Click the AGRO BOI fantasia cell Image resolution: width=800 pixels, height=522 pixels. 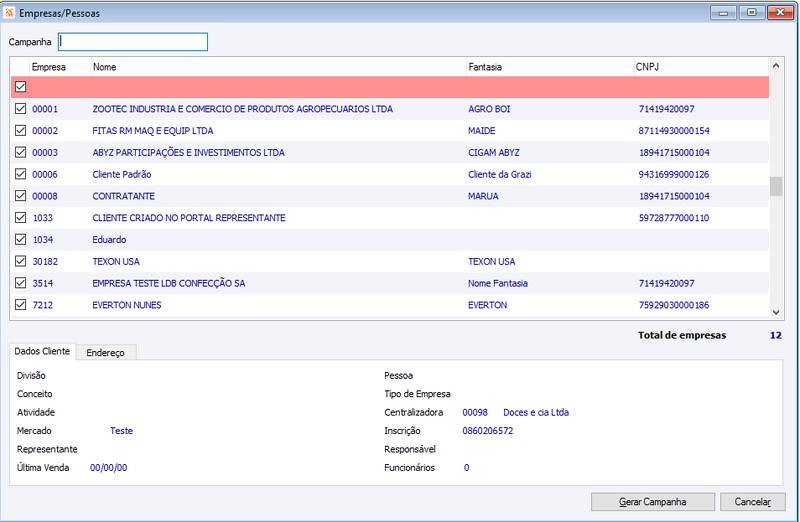[x=489, y=109]
